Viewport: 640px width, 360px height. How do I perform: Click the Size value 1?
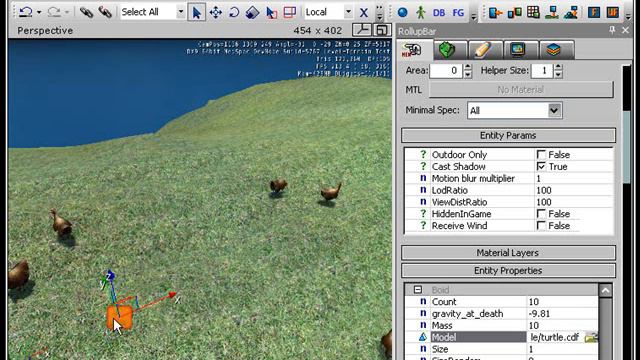click(x=562, y=349)
